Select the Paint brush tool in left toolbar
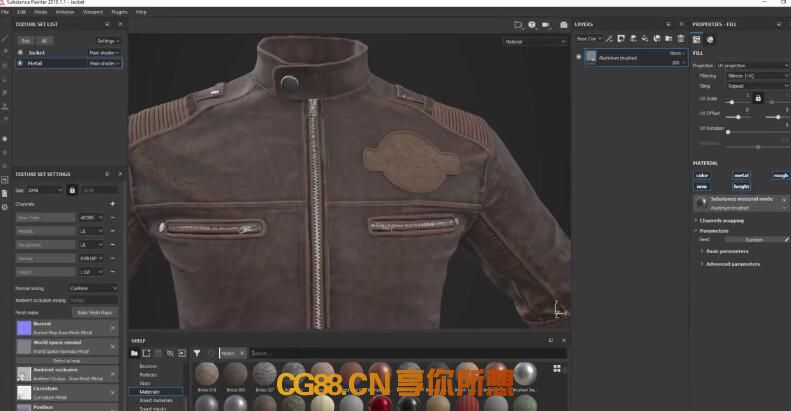791x411 pixels. tap(5, 38)
